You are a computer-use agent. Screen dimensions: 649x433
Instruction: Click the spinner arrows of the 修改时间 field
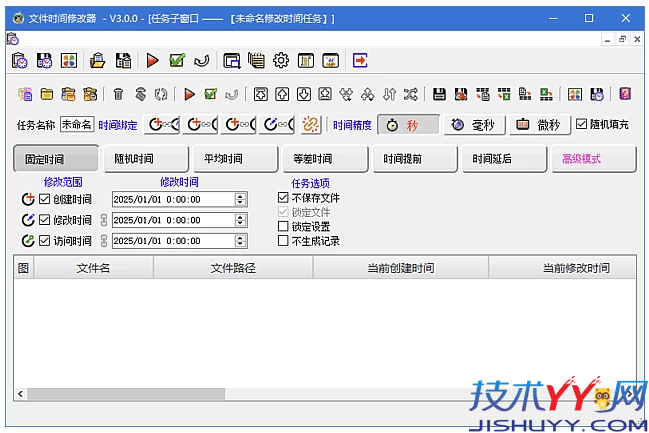240,220
